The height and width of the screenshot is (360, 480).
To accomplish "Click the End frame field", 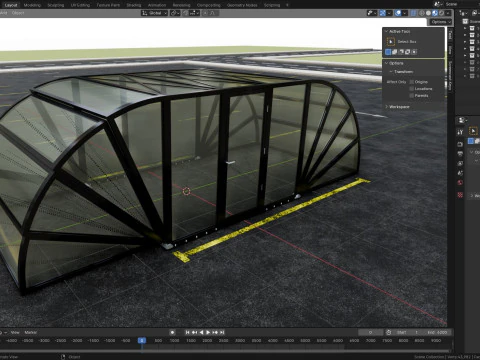I will [x=437, y=332].
